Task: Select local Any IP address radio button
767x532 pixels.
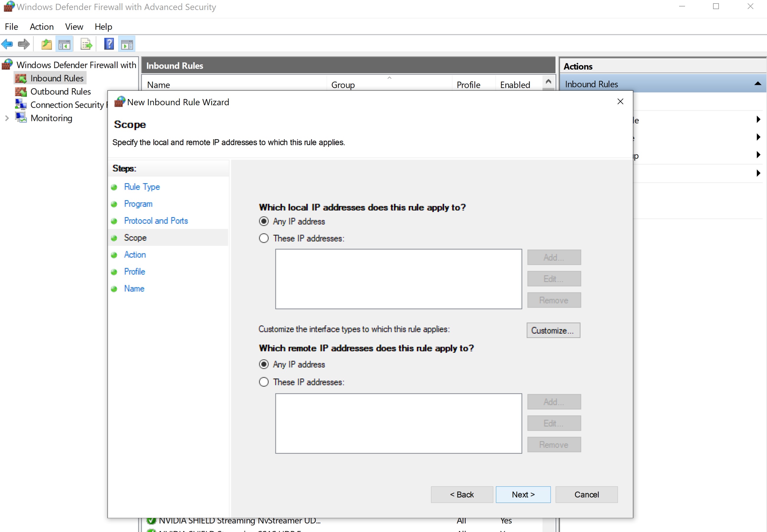Action: tap(263, 221)
